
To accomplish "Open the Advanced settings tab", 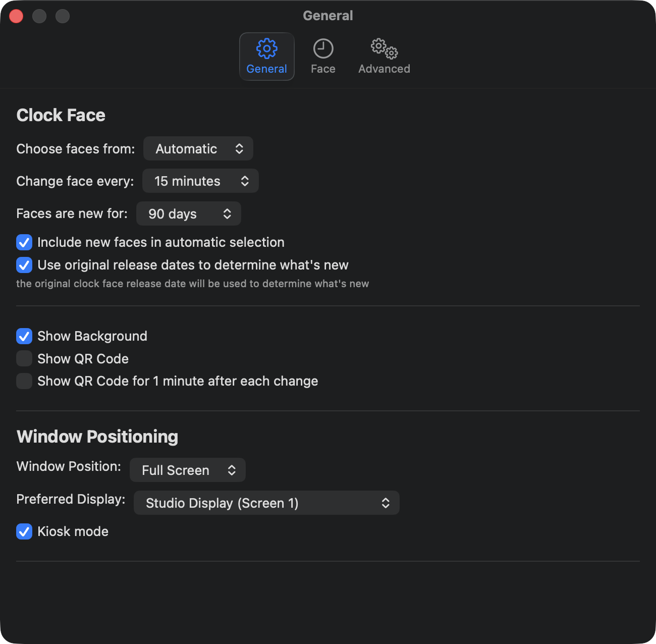I will pyautogui.click(x=384, y=56).
